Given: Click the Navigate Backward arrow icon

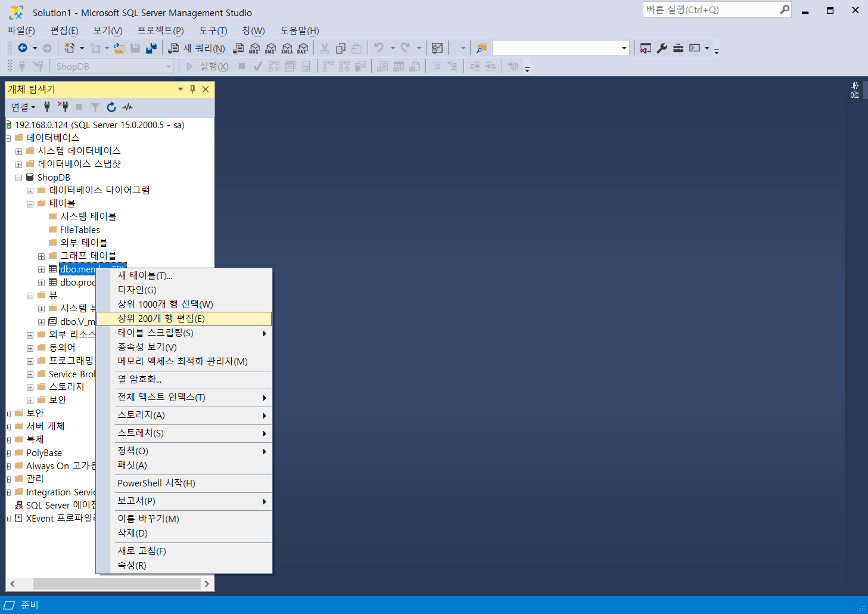Looking at the screenshot, I should click(23, 48).
